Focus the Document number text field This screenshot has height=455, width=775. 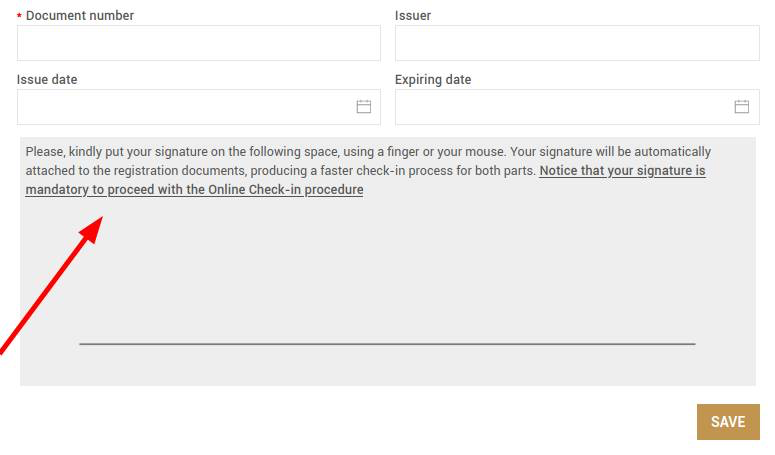[199, 43]
